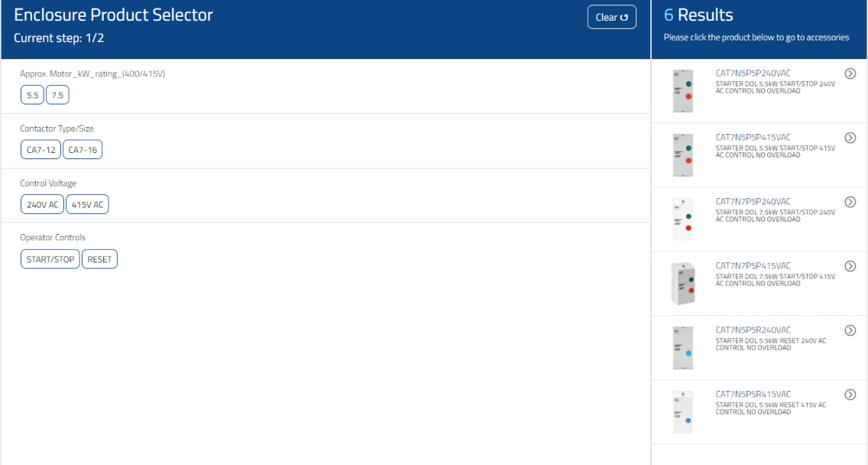Click the Clear filters button
The width and height of the screenshot is (868, 465).
(611, 18)
